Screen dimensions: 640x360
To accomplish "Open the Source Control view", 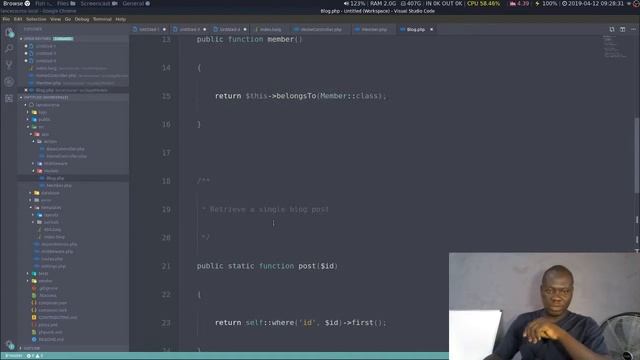I will click(9, 65).
